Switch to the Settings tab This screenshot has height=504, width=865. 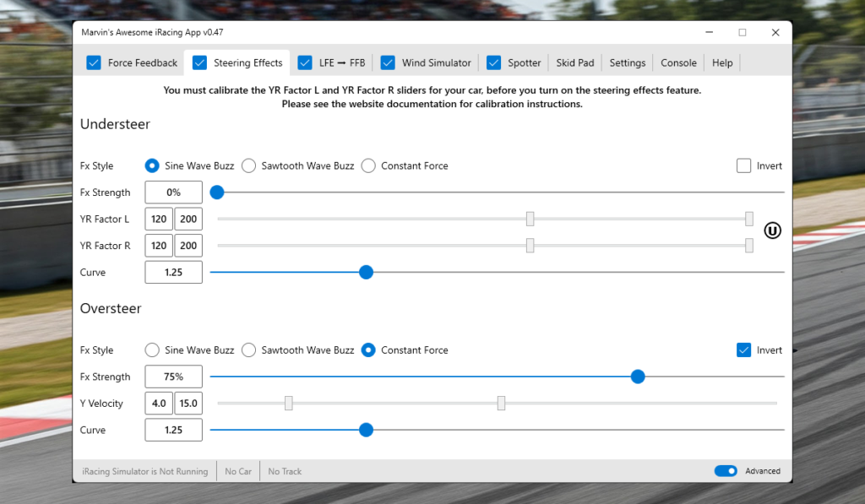[627, 62]
